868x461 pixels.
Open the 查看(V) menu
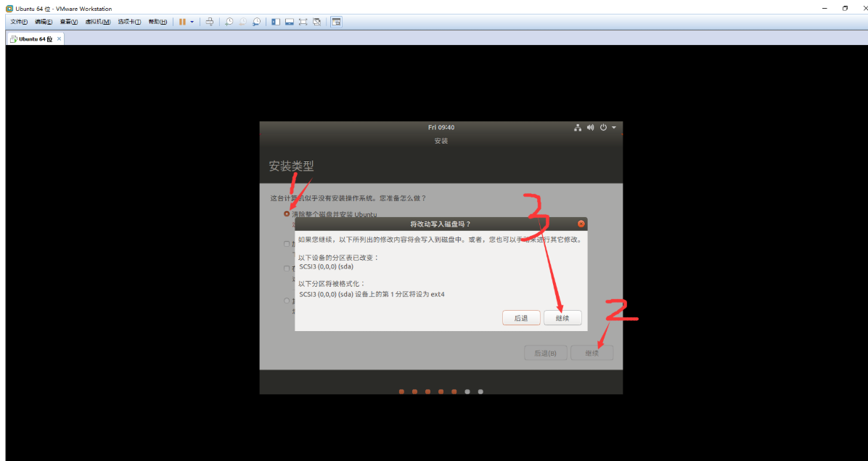[69, 22]
